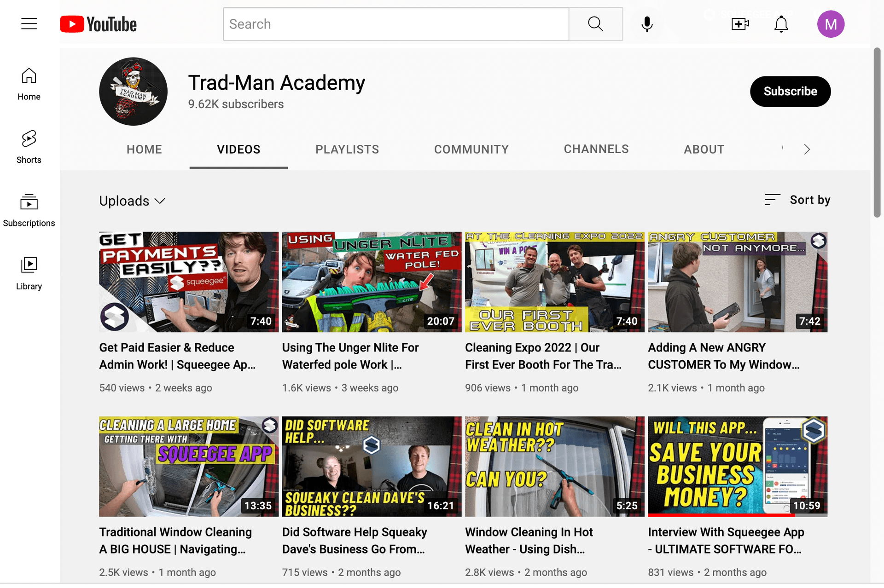Click '831 views • 2 months ago' text
The image size is (884, 588).
click(x=707, y=572)
